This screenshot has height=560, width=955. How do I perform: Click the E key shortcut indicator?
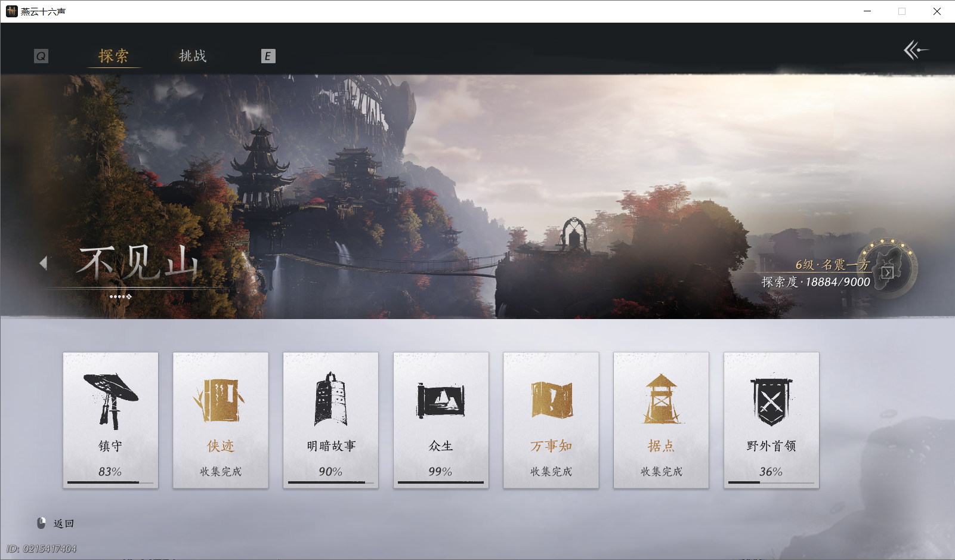pos(268,55)
